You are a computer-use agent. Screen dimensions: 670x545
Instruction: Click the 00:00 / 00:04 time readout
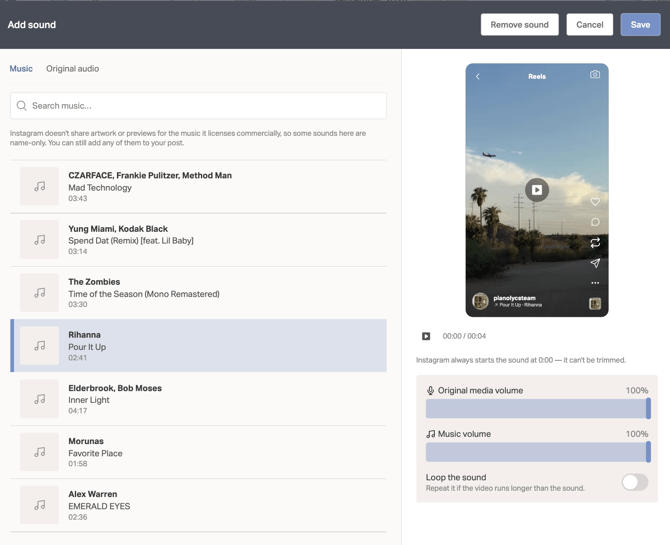pos(464,336)
